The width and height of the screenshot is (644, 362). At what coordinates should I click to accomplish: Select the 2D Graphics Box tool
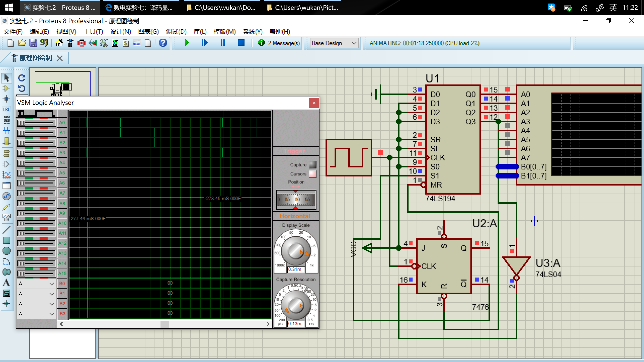pyautogui.click(x=7, y=240)
